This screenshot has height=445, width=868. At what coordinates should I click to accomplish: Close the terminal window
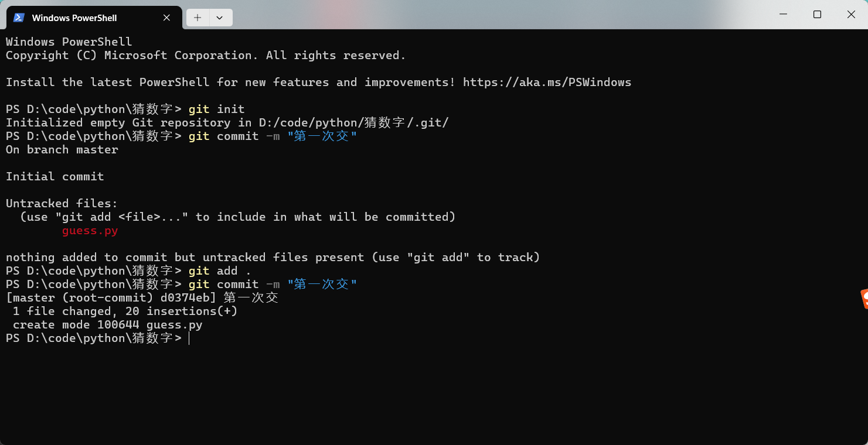point(851,15)
